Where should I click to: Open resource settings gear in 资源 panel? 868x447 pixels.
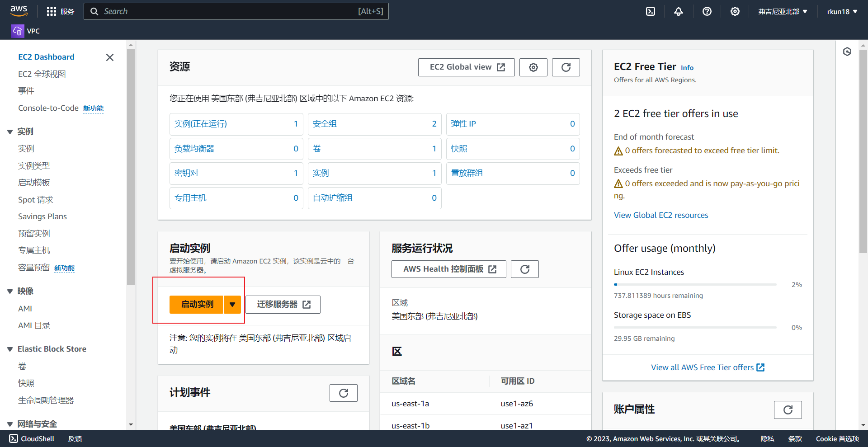pyautogui.click(x=533, y=67)
